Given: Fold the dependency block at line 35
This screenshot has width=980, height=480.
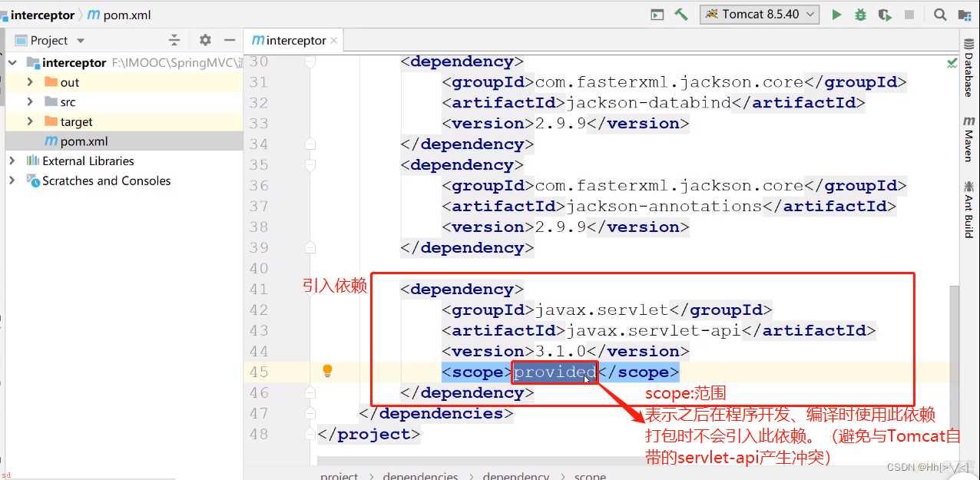Looking at the screenshot, I should [310, 165].
